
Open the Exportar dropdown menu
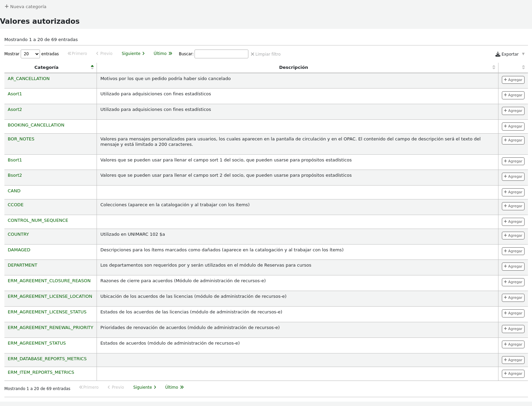(510, 54)
